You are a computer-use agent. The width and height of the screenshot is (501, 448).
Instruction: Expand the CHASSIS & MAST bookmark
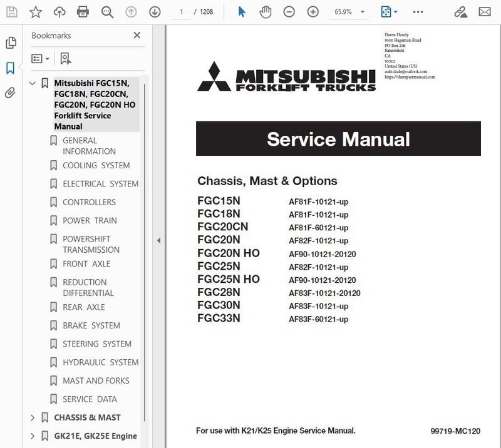click(x=33, y=418)
